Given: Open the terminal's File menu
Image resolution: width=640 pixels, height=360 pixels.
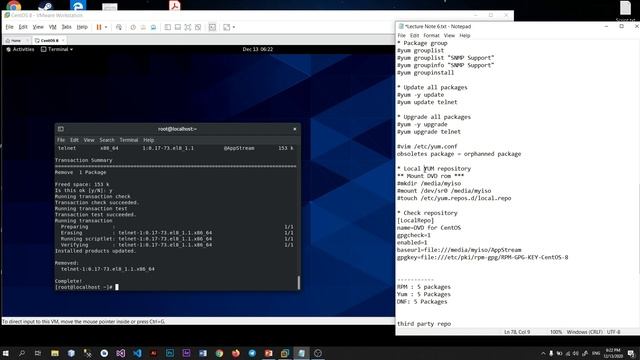Looking at the screenshot, I should 61,140.
